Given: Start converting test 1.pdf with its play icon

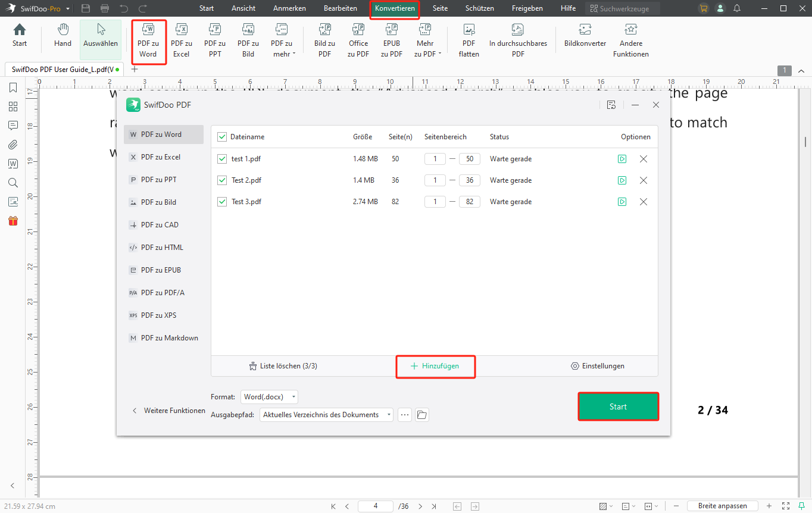Looking at the screenshot, I should (x=622, y=159).
